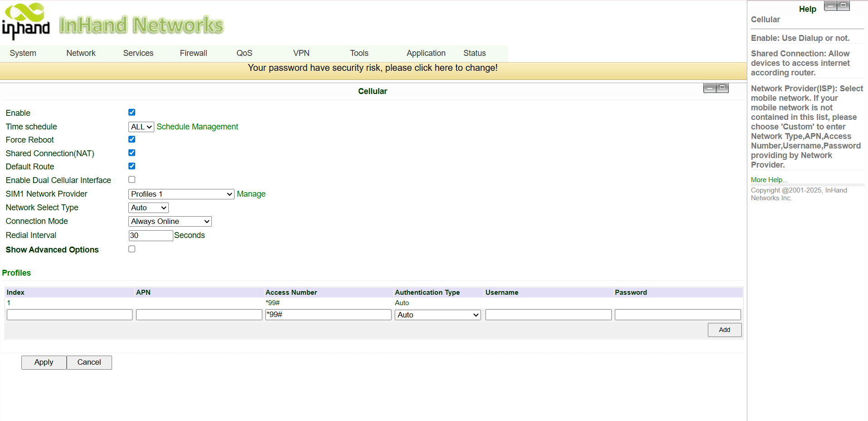The width and height of the screenshot is (868, 421).
Task: Toggle the Force Reboot checkbox
Action: pos(132,139)
